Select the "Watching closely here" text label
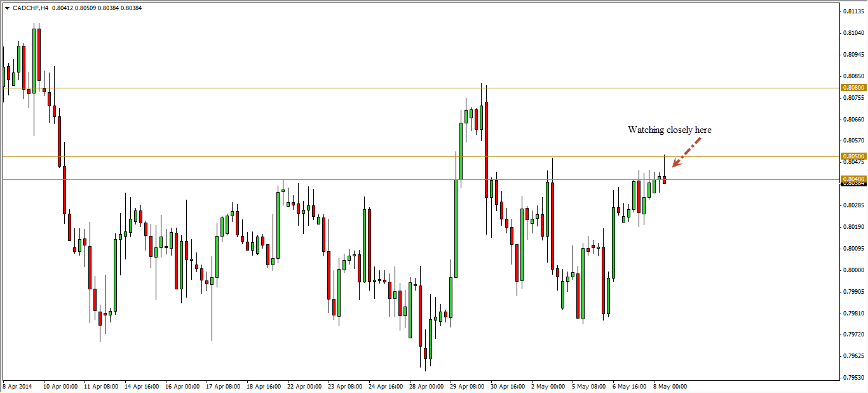Viewport: 868px width, 393px height. pyautogui.click(x=670, y=130)
